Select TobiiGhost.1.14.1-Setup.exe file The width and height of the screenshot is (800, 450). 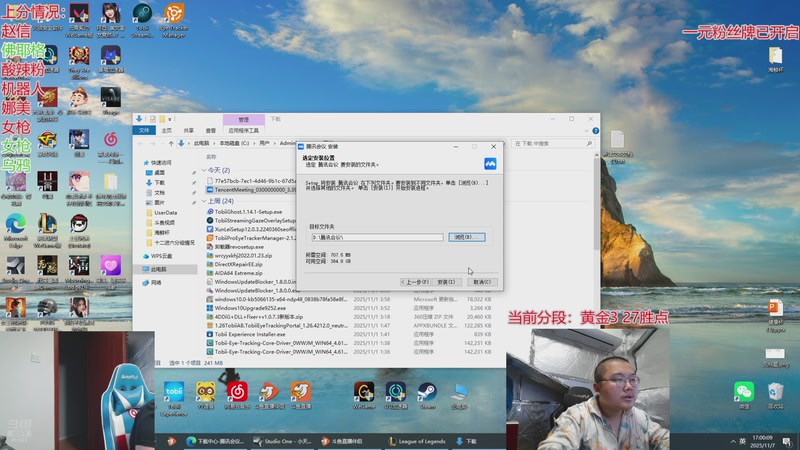pos(248,212)
